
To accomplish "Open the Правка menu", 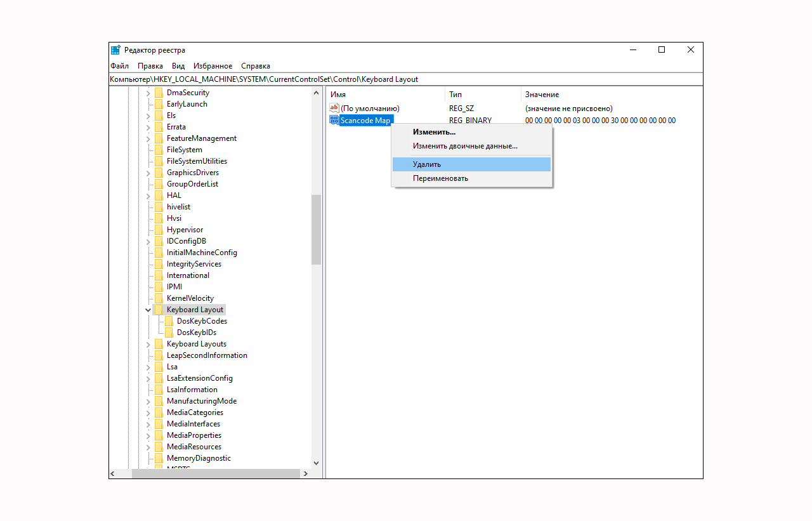I will point(150,66).
